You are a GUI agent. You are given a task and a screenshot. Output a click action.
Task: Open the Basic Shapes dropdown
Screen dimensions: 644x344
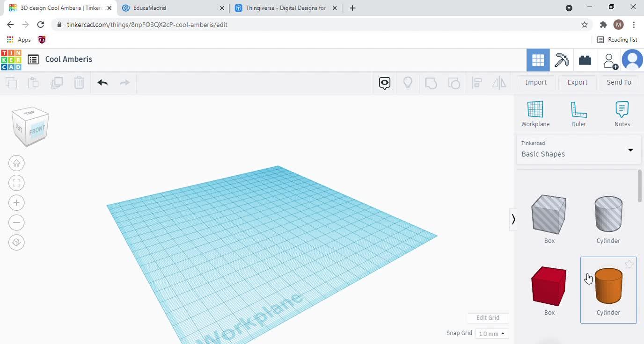click(x=578, y=150)
